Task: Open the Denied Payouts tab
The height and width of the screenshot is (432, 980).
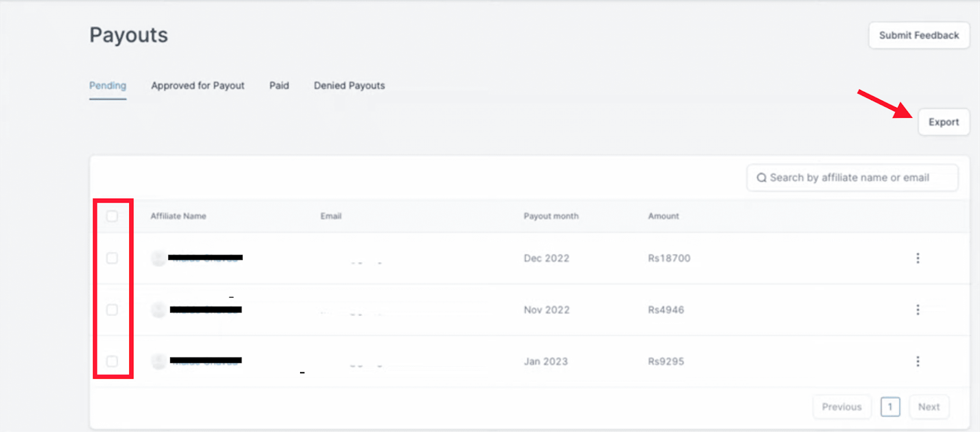Action: pos(349,86)
